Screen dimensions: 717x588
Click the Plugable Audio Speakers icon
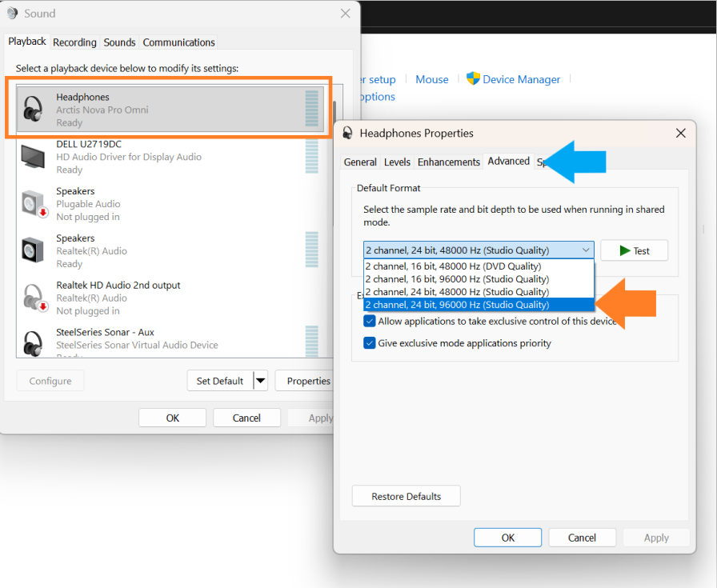[34, 204]
